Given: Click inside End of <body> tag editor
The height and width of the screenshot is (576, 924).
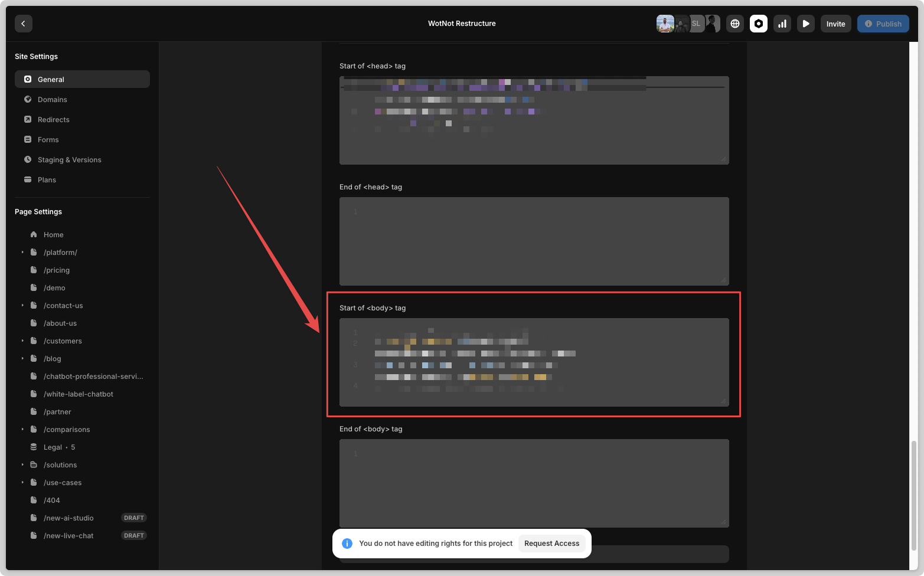Looking at the screenshot, I should (534, 483).
